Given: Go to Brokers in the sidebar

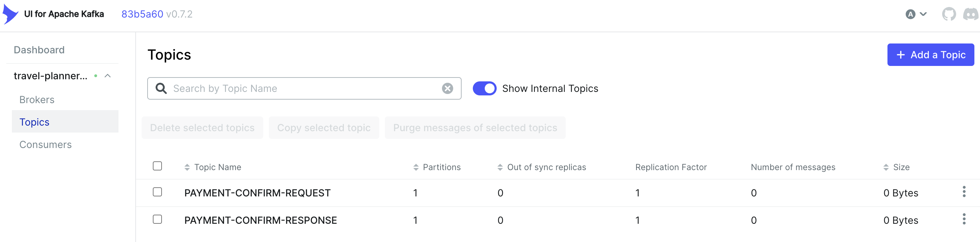Looking at the screenshot, I should [37, 100].
